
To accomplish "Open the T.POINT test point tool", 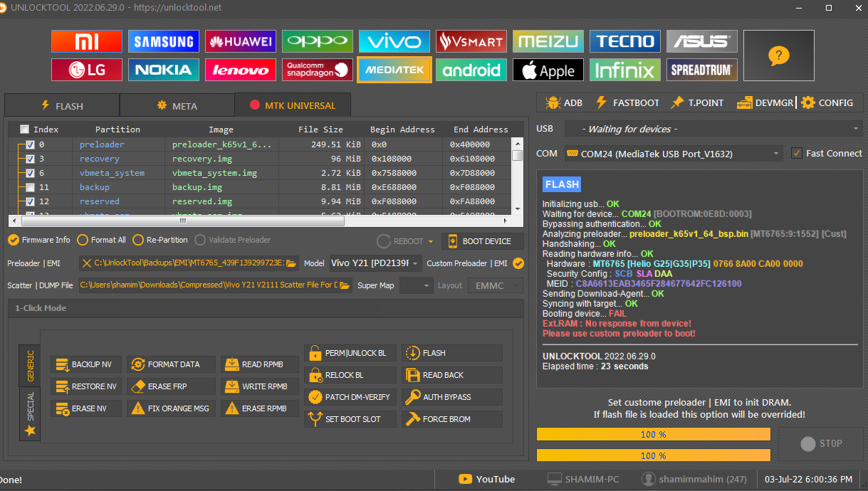I will tap(697, 102).
